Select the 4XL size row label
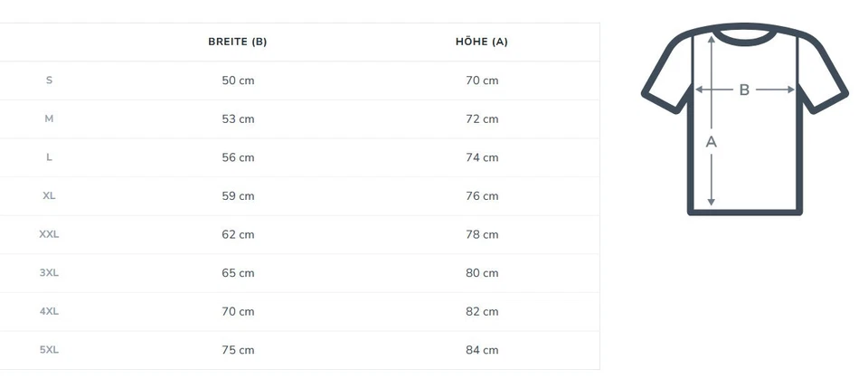 [x=49, y=311]
